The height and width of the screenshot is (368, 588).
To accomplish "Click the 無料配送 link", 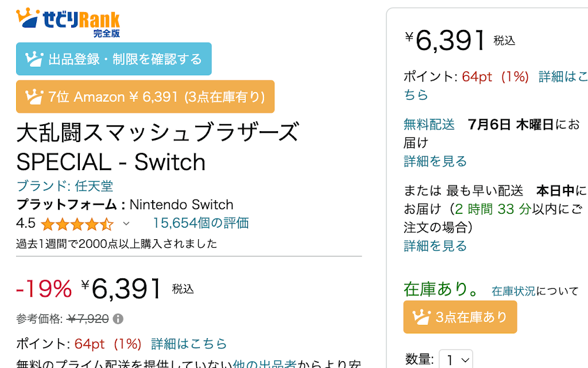I will [x=429, y=124].
